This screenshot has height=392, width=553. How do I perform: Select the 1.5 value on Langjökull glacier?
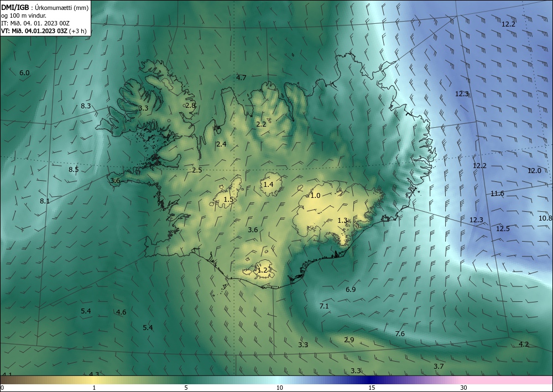[228, 200]
